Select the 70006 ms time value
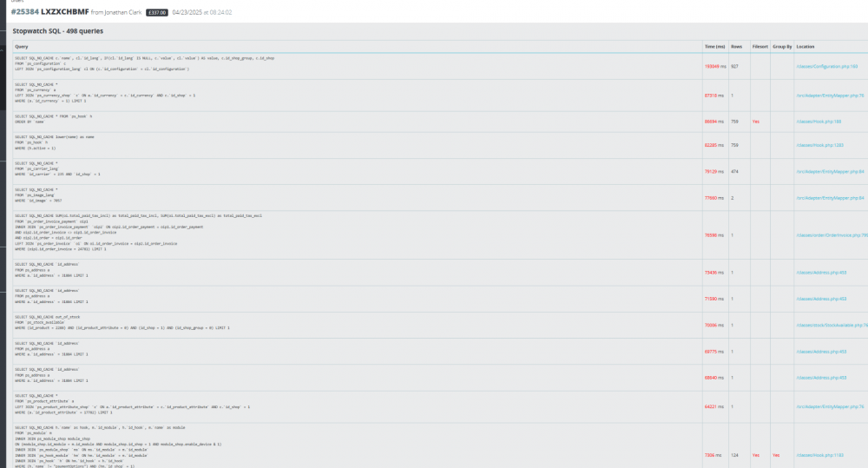The width and height of the screenshot is (868, 468). (714, 325)
